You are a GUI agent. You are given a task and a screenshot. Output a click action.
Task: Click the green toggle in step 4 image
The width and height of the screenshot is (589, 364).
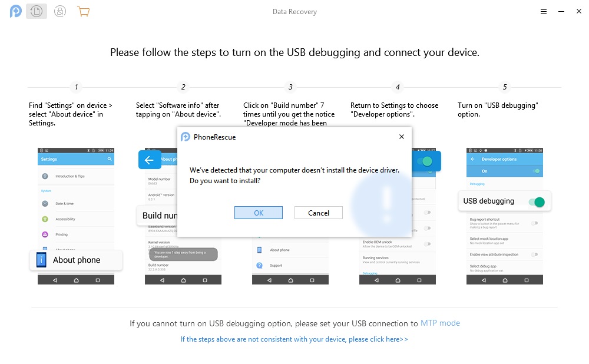(425, 161)
